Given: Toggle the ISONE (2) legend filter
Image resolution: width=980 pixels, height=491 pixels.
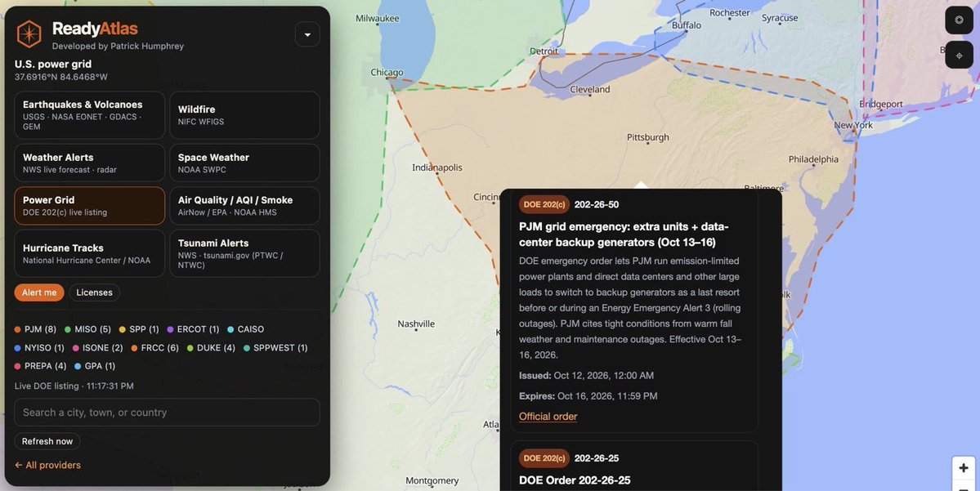Looking at the screenshot, I should [97, 348].
